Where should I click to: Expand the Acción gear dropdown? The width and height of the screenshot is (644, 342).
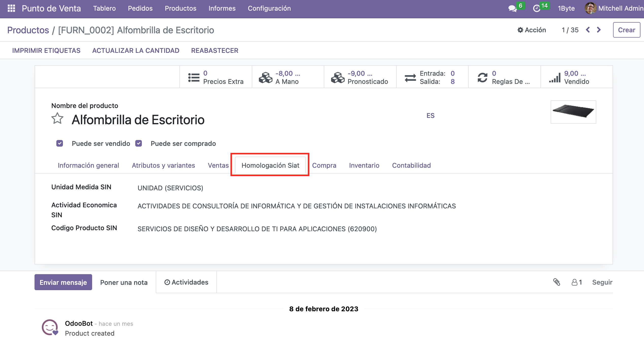(x=532, y=30)
